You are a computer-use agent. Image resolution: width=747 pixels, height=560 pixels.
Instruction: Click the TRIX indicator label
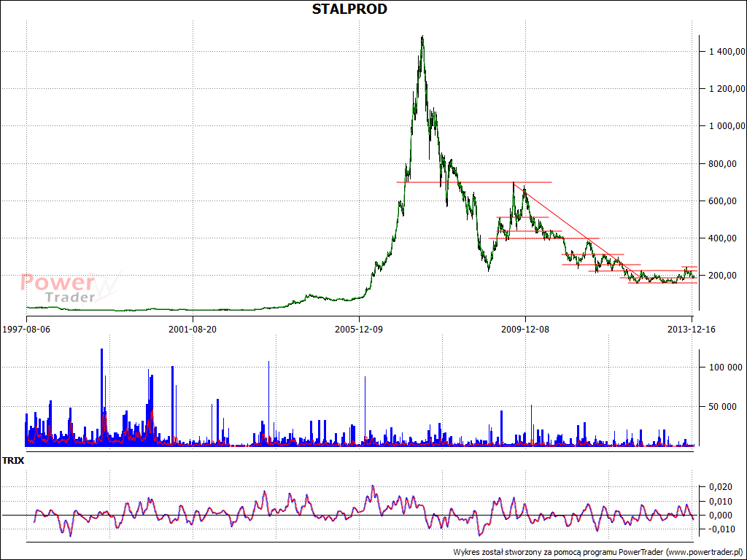(x=13, y=461)
